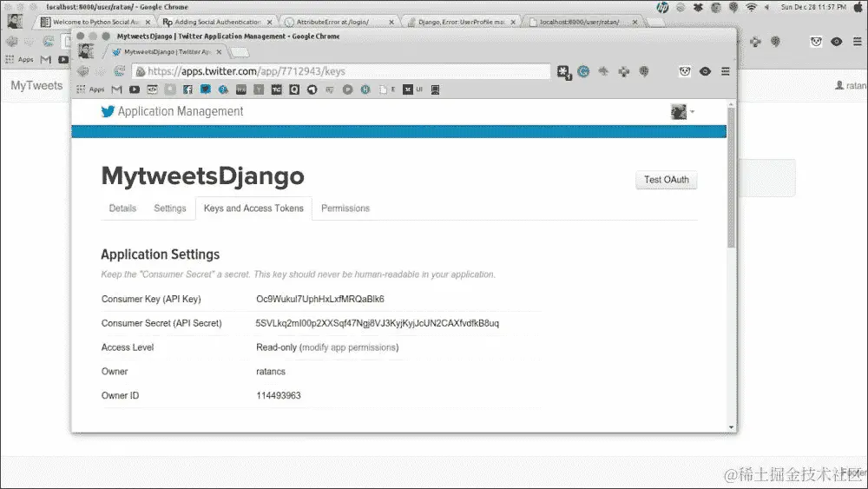
Task: Go to the Permissions tab
Action: (x=345, y=208)
